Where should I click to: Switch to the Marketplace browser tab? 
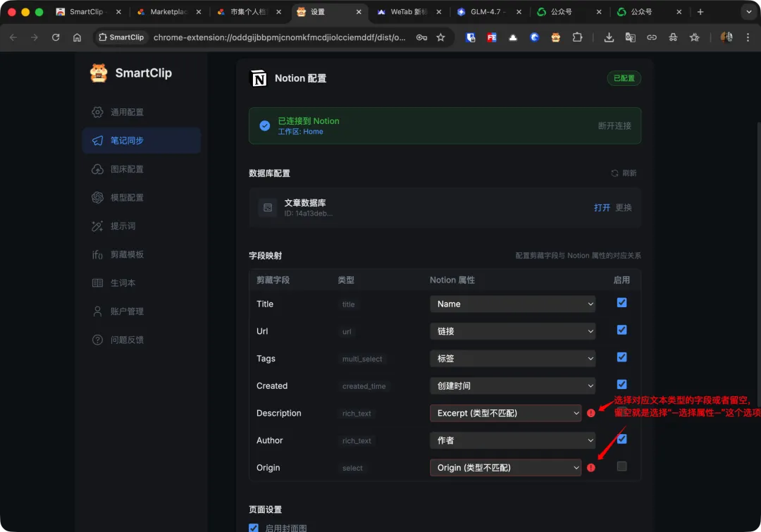point(169,12)
